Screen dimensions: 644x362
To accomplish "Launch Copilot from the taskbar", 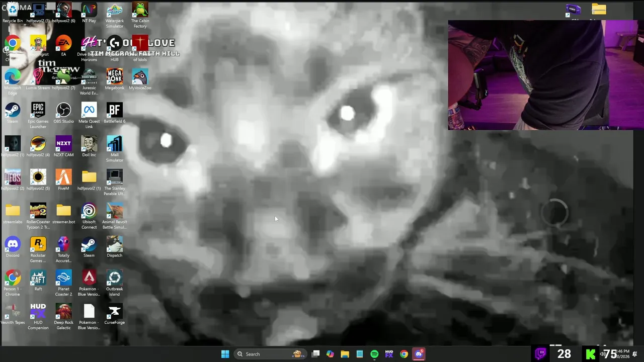I will (x=330, y=354).
